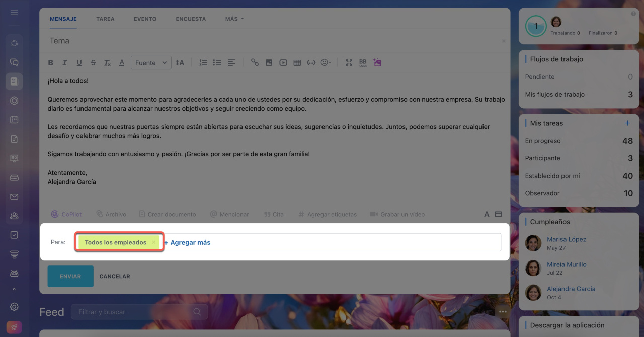Remove the Todos los empleados recipient

pyautogui.click(x=154, y=242)
